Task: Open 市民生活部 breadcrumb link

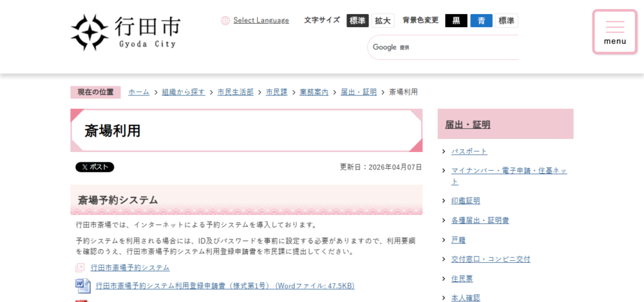Action: tap(235, 92)
